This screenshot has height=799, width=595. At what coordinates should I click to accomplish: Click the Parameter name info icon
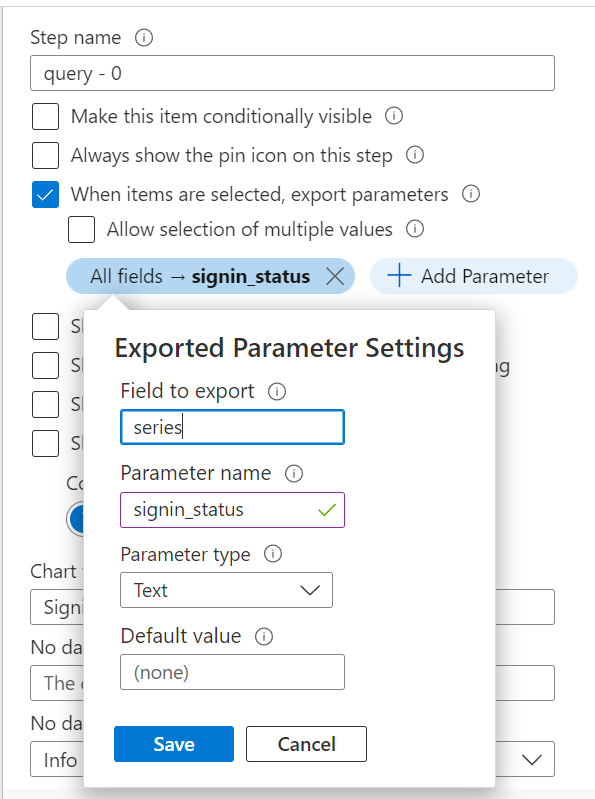tap(294, 473)
